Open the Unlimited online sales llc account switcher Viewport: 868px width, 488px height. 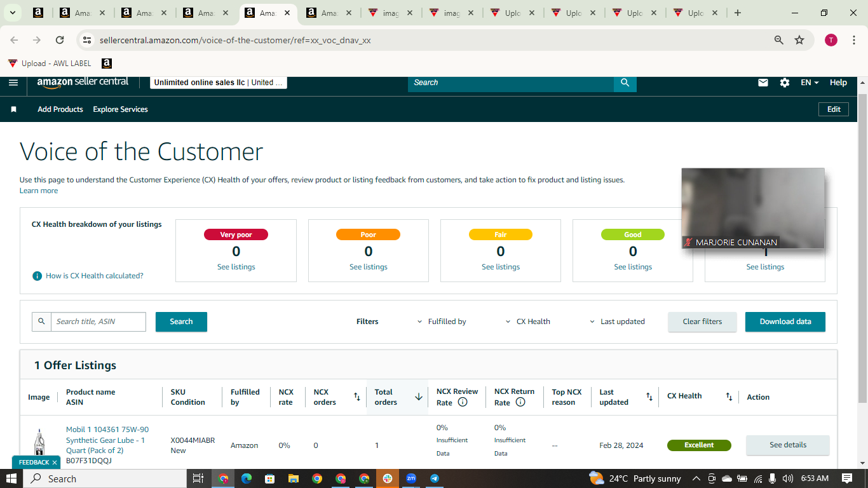[x=219, y=83]
